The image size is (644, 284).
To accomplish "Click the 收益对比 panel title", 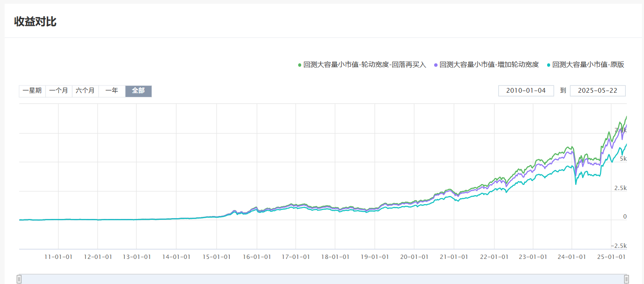I will click(35, 22).
